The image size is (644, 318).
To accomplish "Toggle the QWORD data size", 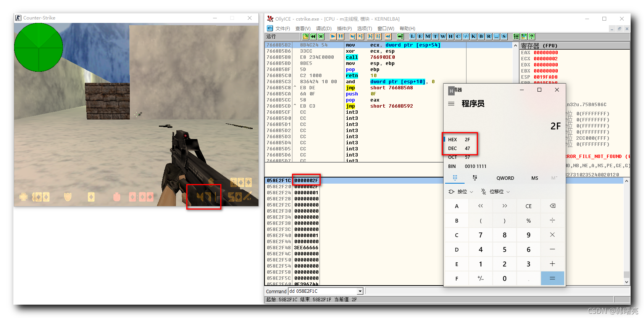I will (505, 178).
